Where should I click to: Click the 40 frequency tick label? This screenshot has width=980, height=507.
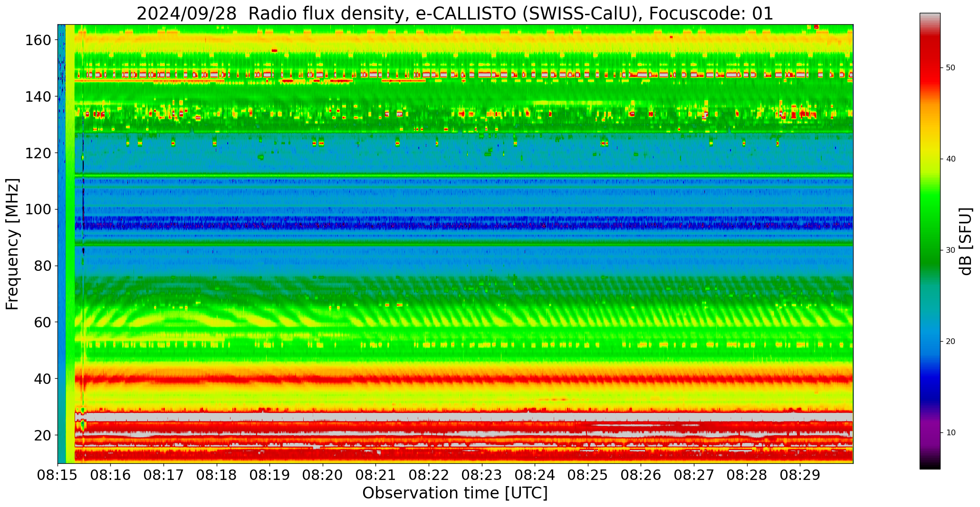click(43, 379)
